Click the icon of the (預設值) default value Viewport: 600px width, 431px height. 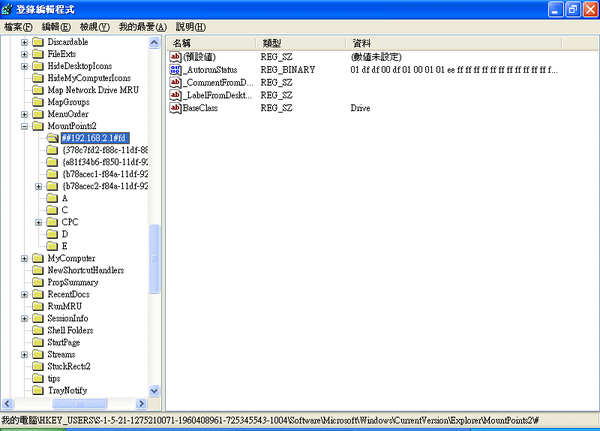[x=175, y=57]
